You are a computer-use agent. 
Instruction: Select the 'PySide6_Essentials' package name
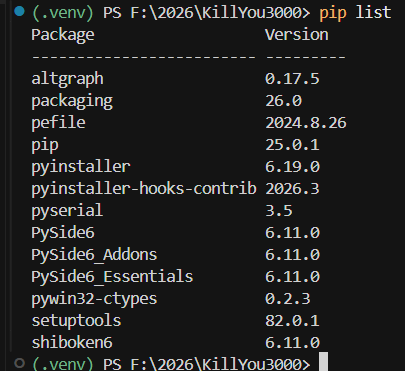[x=112, y=277]
